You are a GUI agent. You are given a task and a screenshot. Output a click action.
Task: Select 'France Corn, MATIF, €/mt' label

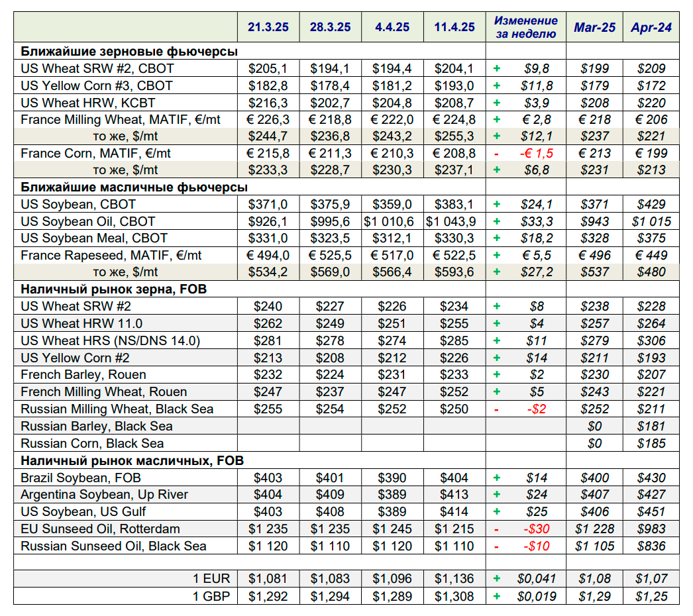coord(95,153)
